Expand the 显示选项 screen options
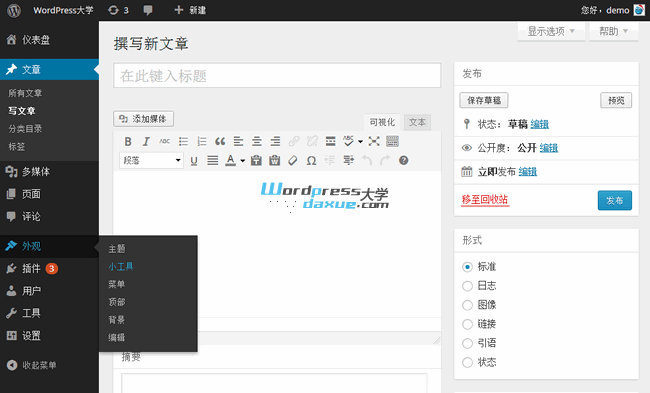Viewport: 650px width, 393px height. 551,31
